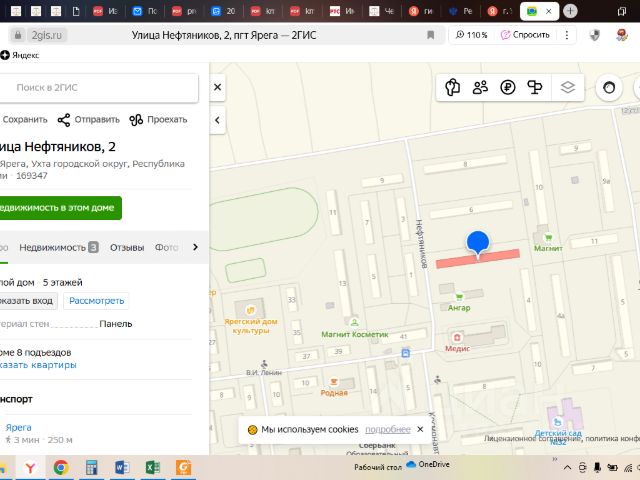640x480 pixels.
Task: Open Calculator from taskbar
Action: coord(91,468)
